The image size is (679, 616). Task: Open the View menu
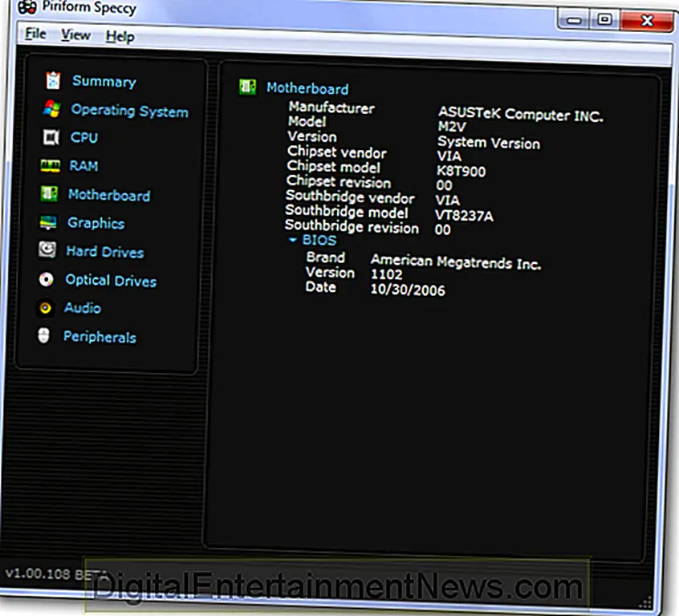tap(75, 35)
